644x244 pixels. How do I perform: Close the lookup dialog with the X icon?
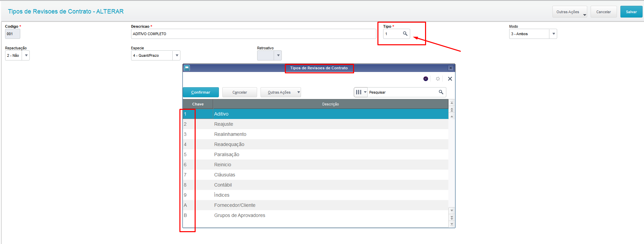[450, 79]
